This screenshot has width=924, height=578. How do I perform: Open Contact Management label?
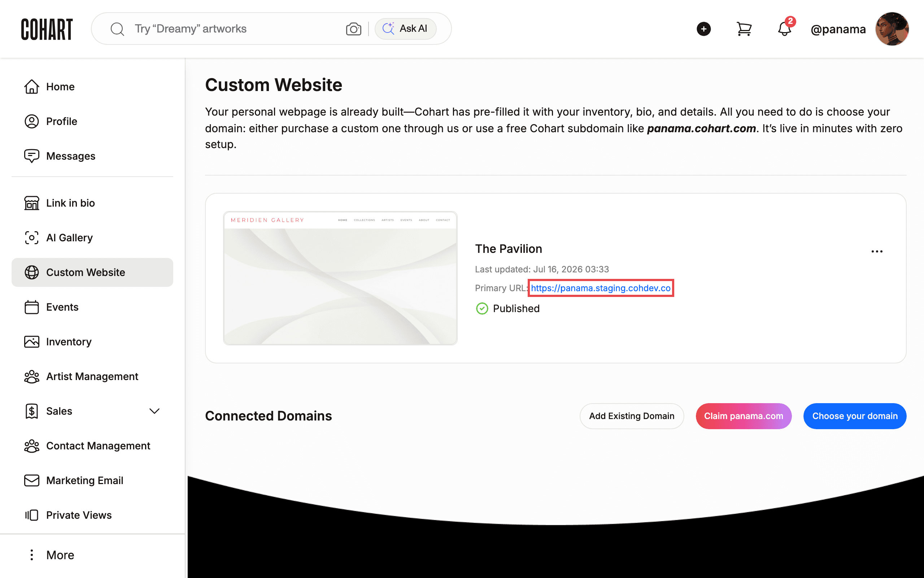[98, 446]
